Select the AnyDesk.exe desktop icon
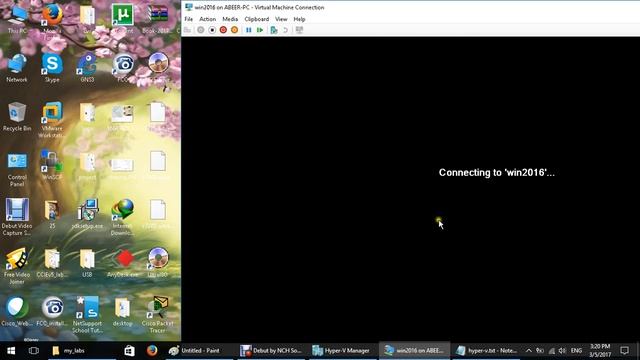640x360 pixels. tap(122, 263)
